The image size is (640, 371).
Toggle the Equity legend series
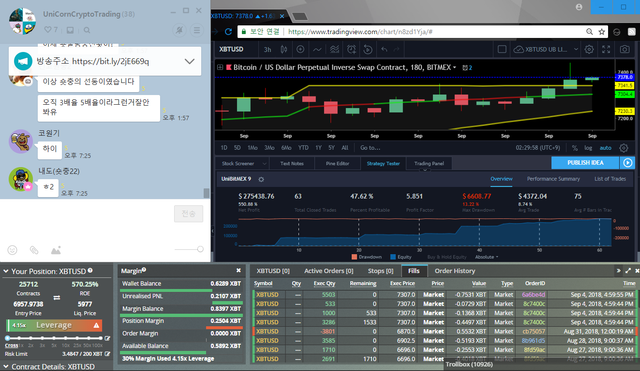pyautogui.click(x=401, y=257)
